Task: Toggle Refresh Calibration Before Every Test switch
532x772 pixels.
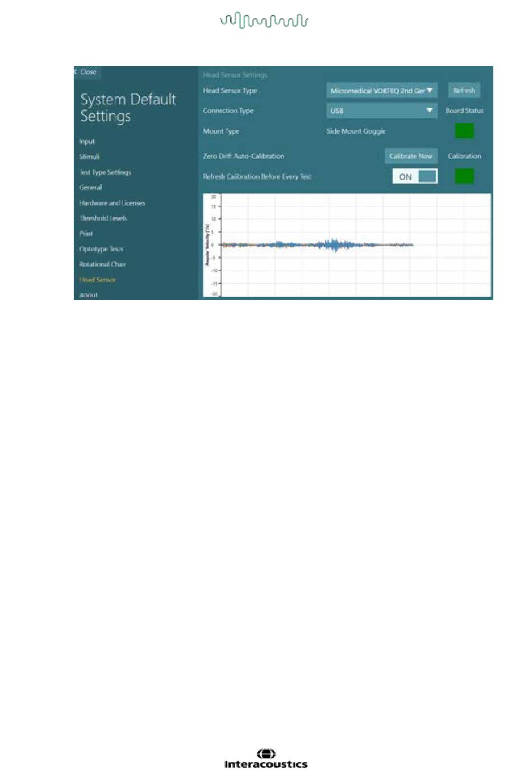Action: [x=415, y=176]
